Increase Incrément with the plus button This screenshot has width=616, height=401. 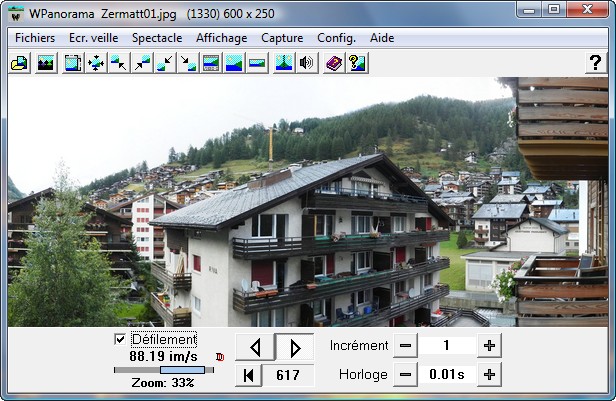point(489,346)
